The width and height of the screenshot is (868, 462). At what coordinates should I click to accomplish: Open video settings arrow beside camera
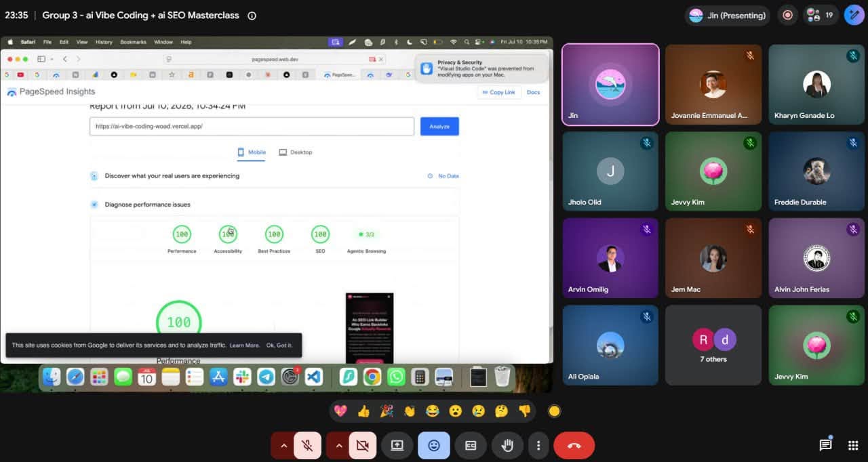[x=338, y=446]
